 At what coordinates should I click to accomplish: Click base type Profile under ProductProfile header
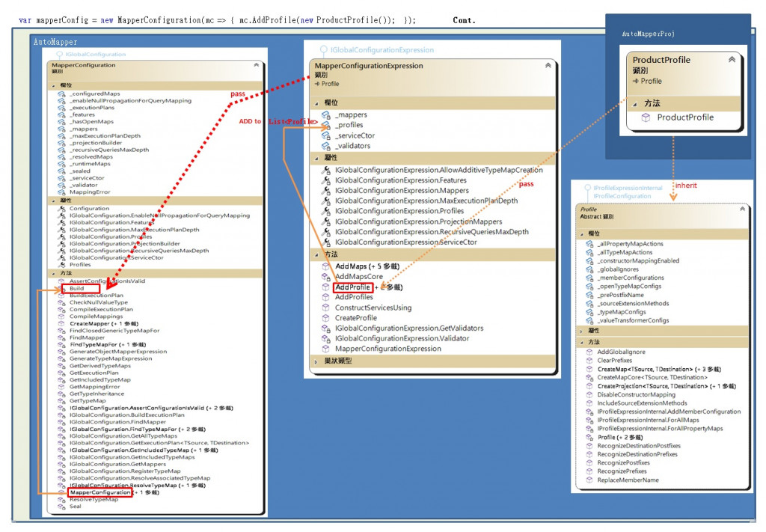coord(652,81)
